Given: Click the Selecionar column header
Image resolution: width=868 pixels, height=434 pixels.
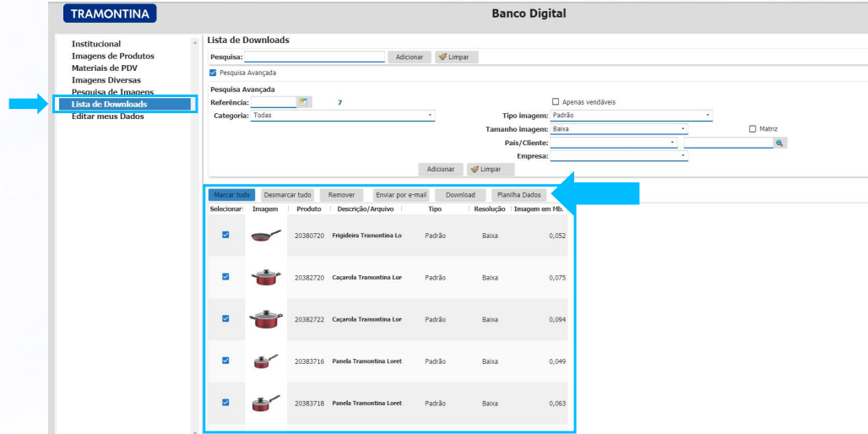Looking at the screenshot, I should pyautogui.click(x=225, y=209).
